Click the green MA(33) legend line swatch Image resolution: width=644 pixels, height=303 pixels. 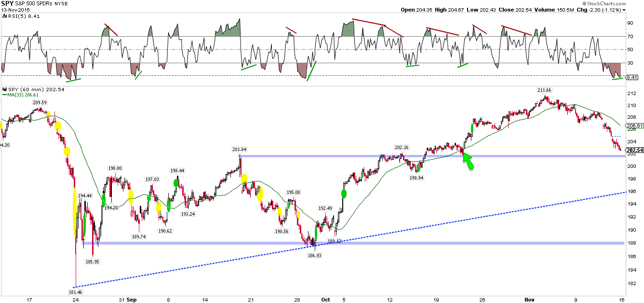pyautogui.click(x=4, y=96)
